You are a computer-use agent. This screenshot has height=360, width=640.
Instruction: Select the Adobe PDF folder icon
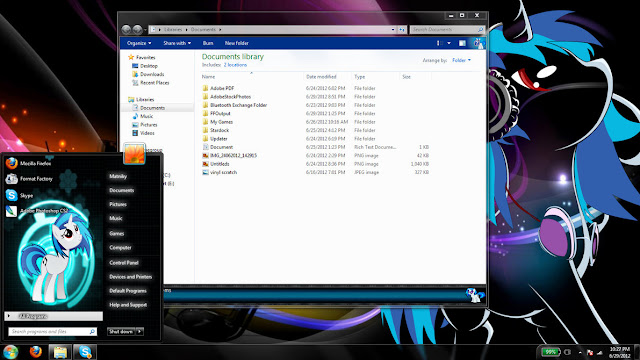(205, 88)
